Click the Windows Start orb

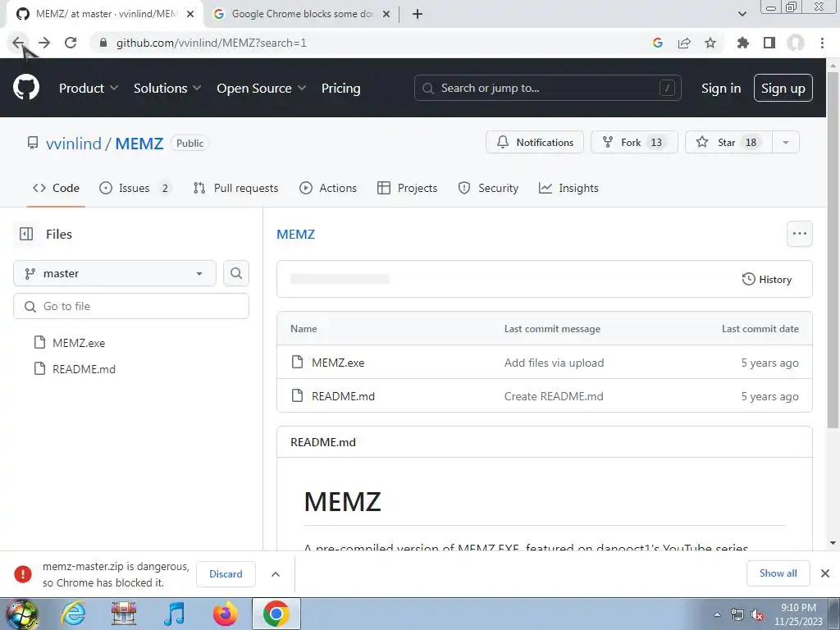tap(21, 614)
